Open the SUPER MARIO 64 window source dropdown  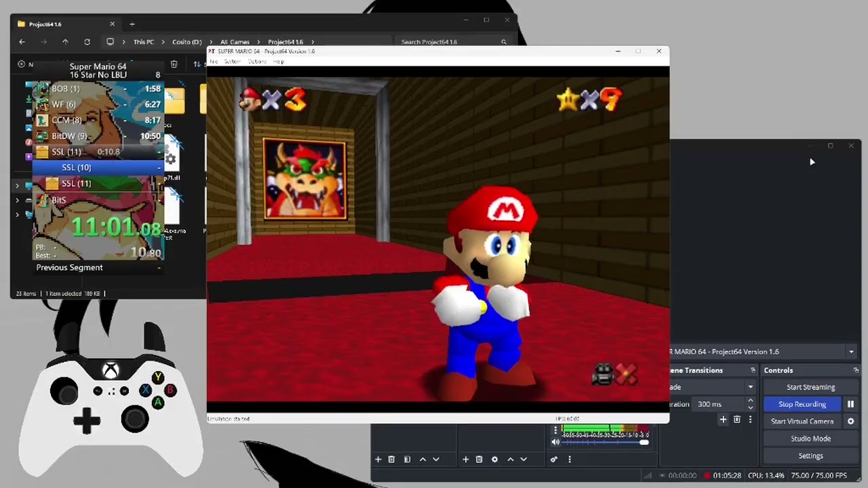[851, 351]
